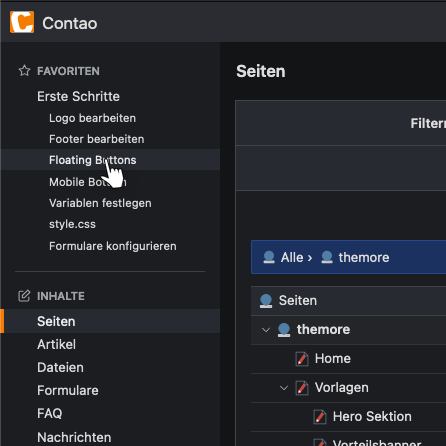The width and height of the screenshot is (446, 446).
Task: Open the Hero Sektion page entry
Action: point(372,417)
